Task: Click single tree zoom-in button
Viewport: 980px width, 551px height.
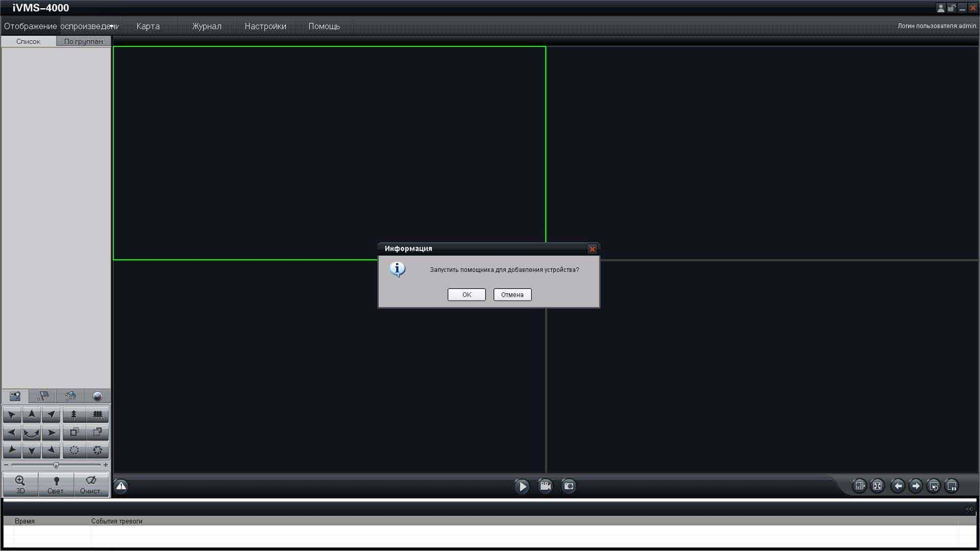Action: point(74,415)
